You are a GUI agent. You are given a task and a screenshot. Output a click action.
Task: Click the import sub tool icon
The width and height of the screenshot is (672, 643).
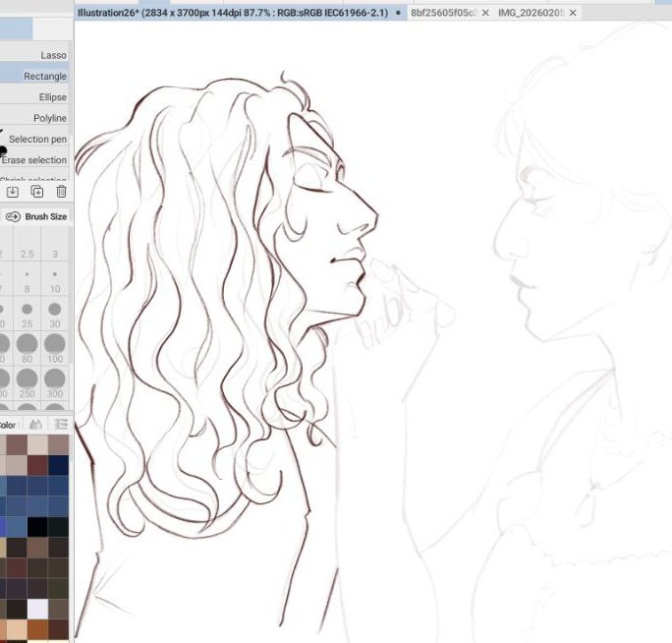pos(13,192)
